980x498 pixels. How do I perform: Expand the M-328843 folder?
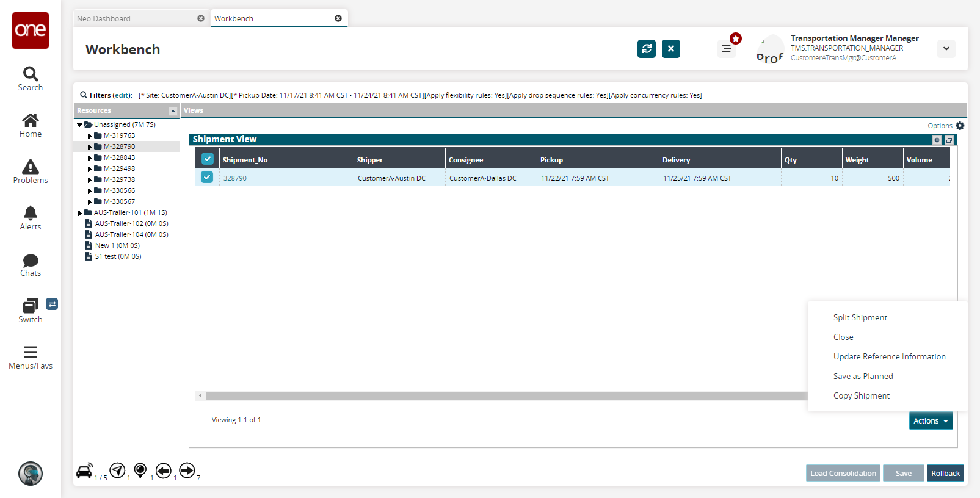[90, 158]
